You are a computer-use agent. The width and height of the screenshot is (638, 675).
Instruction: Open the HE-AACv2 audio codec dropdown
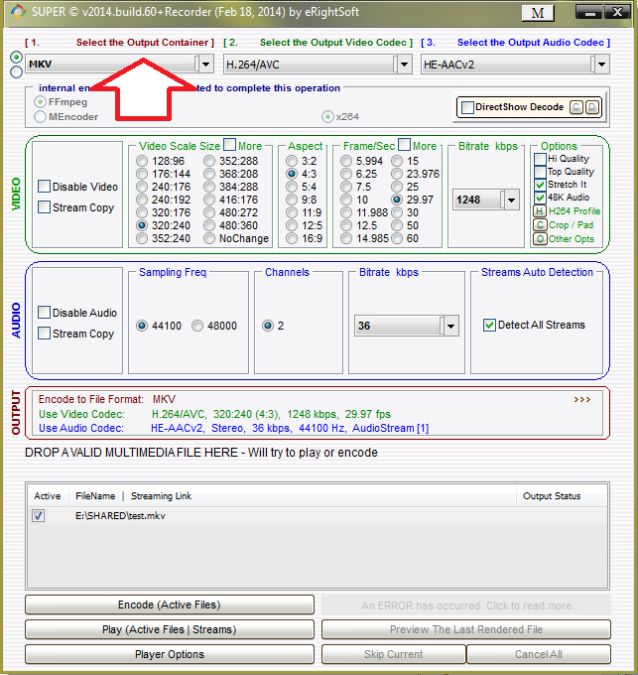click(600, 63)
